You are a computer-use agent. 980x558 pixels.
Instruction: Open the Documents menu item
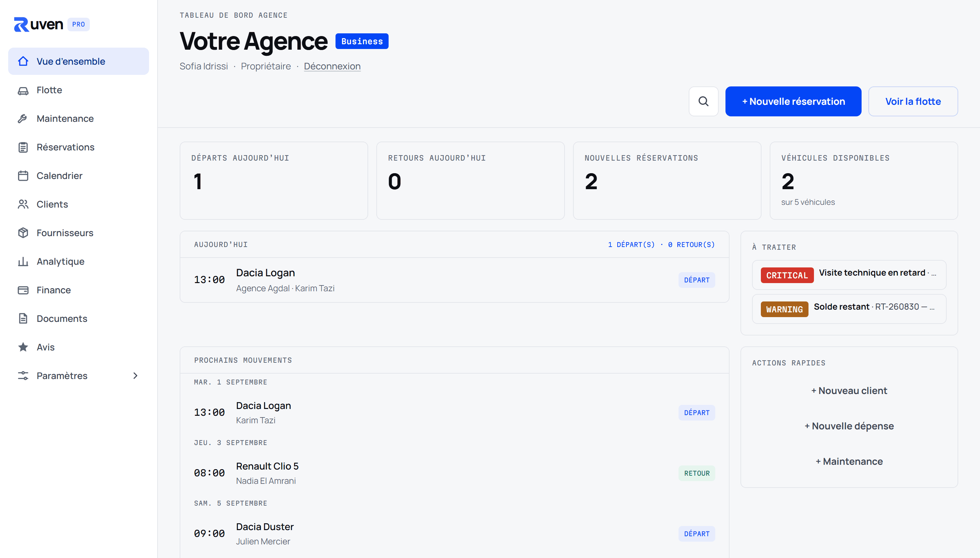pyautogui.click(x=79, y=318)
